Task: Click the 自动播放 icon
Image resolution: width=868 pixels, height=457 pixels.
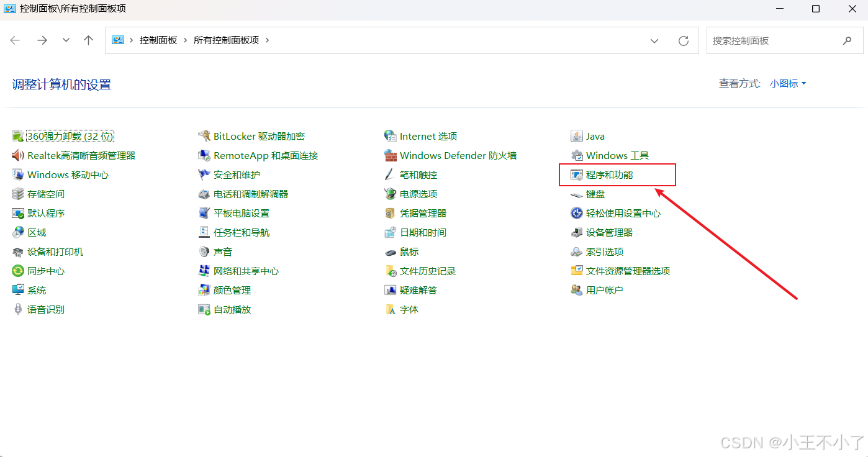Action: 204,309
